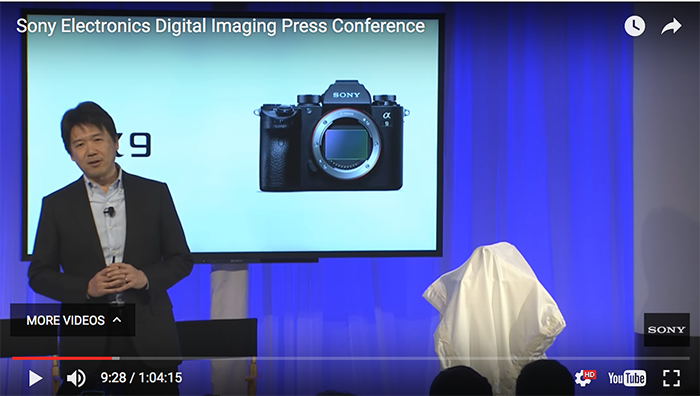
Task: Open the Sony Electronics Digital Imaging Press Conference title link
Action: click(x=221, y=26)
